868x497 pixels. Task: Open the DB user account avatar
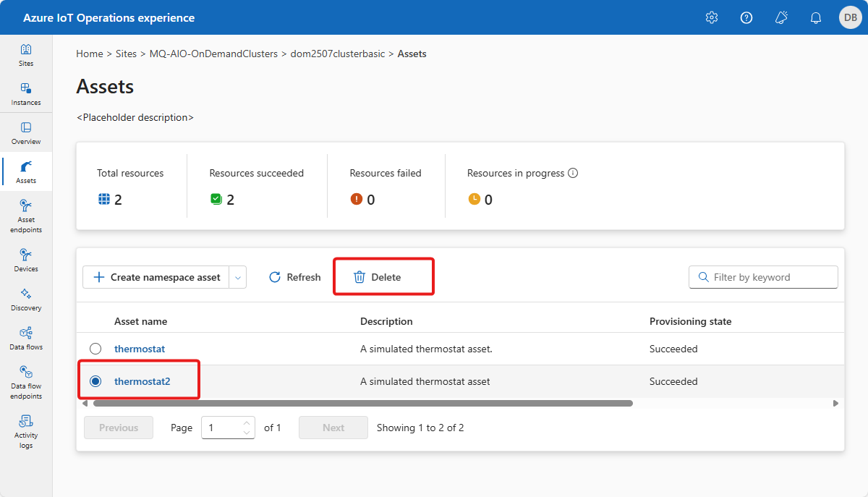click(849, 18)
